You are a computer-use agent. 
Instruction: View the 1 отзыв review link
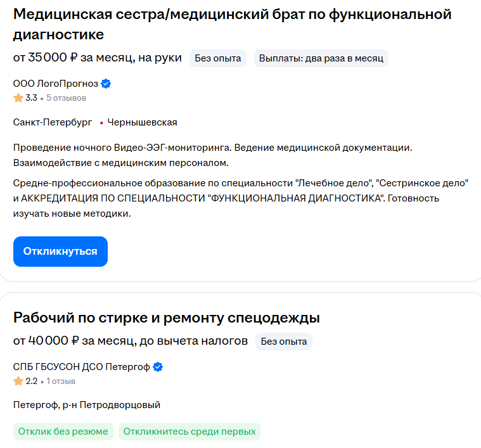tap(61, 381)
